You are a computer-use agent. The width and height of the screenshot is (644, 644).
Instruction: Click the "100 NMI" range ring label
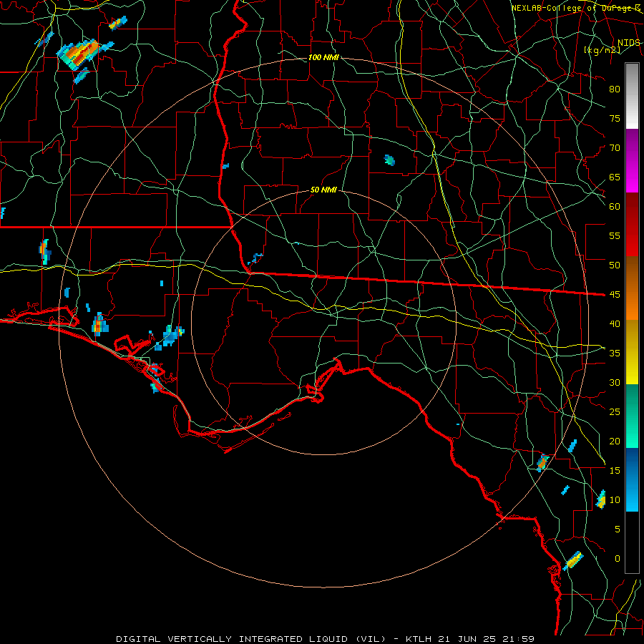pyautogui.click(x=323, y=57)
